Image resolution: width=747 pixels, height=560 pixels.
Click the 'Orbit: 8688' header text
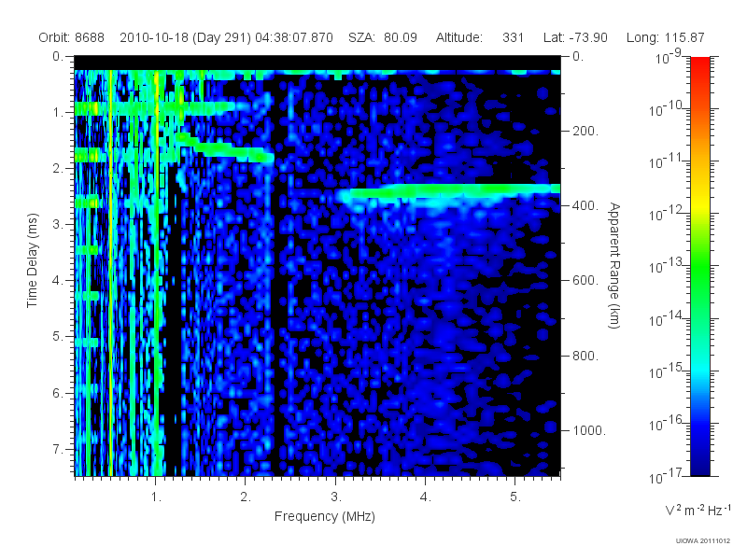(x=72, y=37)
